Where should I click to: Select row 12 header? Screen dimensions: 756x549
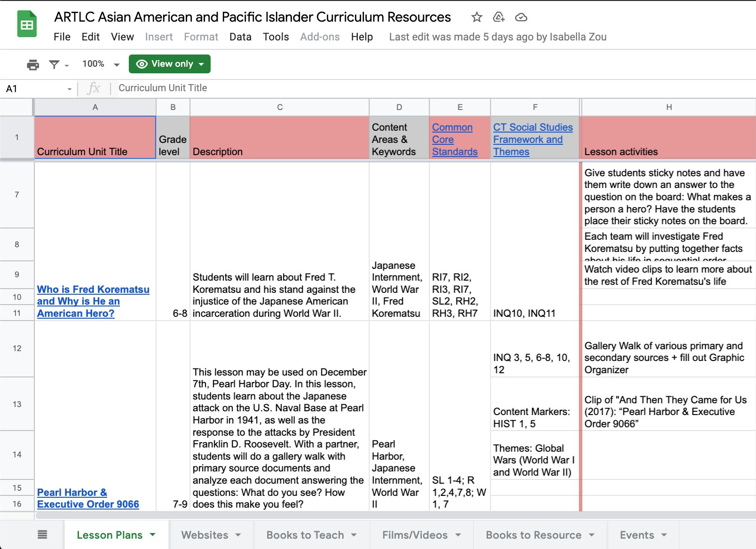tap(17, 348)
